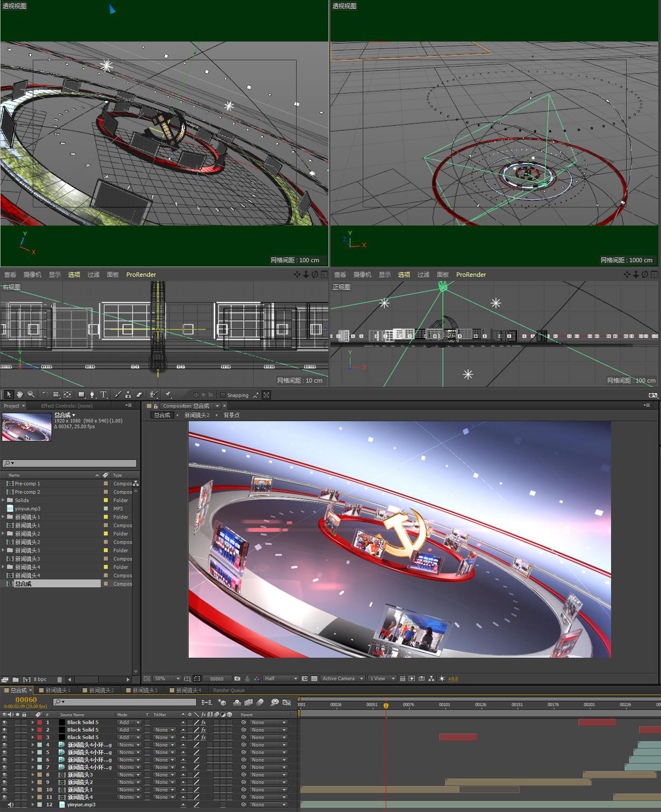Select the Pen tool
Image resolution: width=661 pixels, height=812 pixels.
(92, 394)
